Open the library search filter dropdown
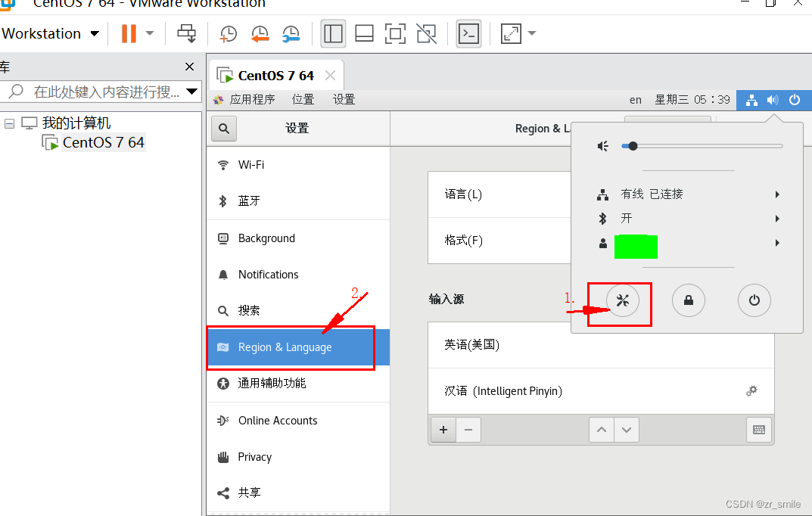812x516 pixels. point(191,92)
